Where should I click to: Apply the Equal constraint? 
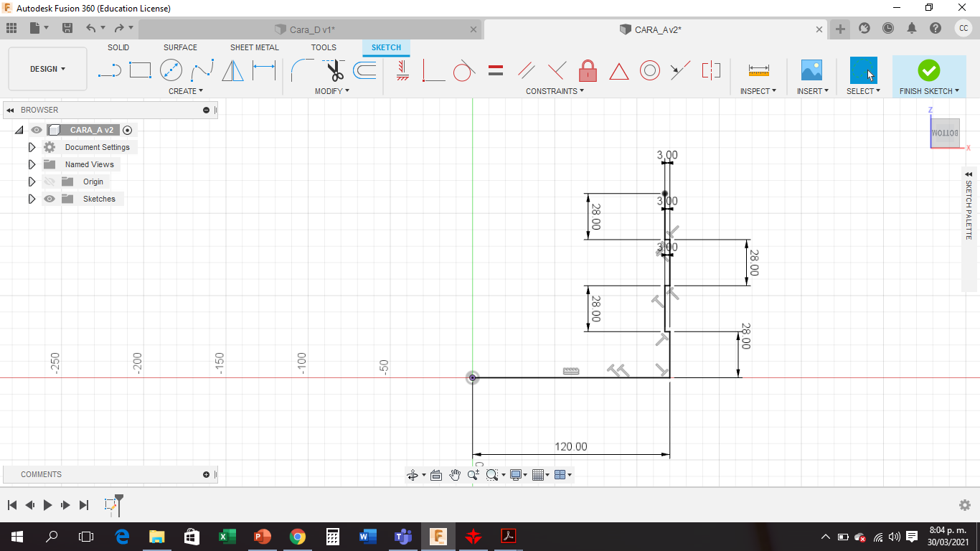tap(496, 70)
